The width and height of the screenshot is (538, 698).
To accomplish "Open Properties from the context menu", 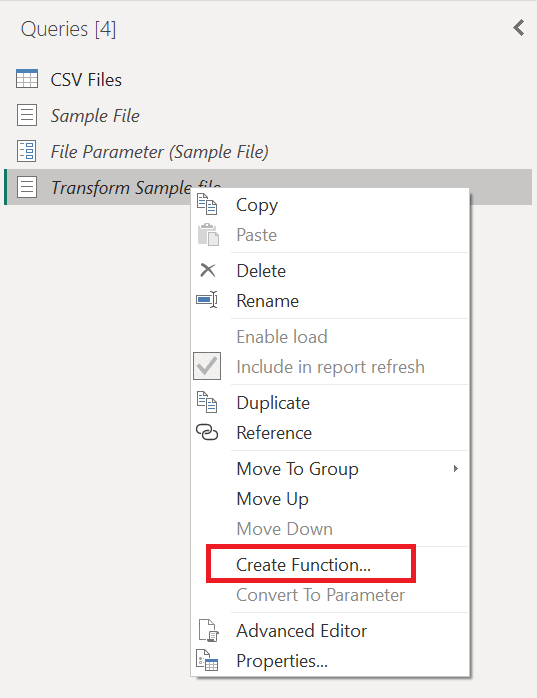I will [x=282, y=661].
